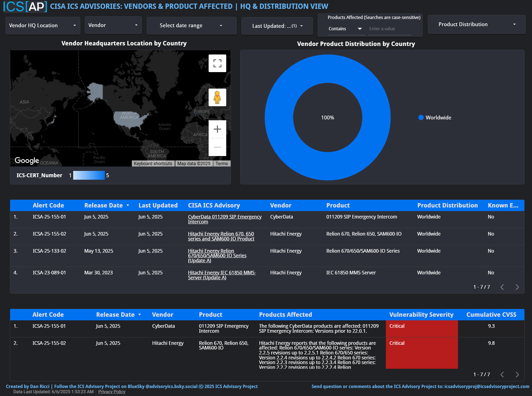Image resolution: width=532 pixels, height=396 pixels.
Task: Zoom out on the vendor map
Action: pos(217,147)
